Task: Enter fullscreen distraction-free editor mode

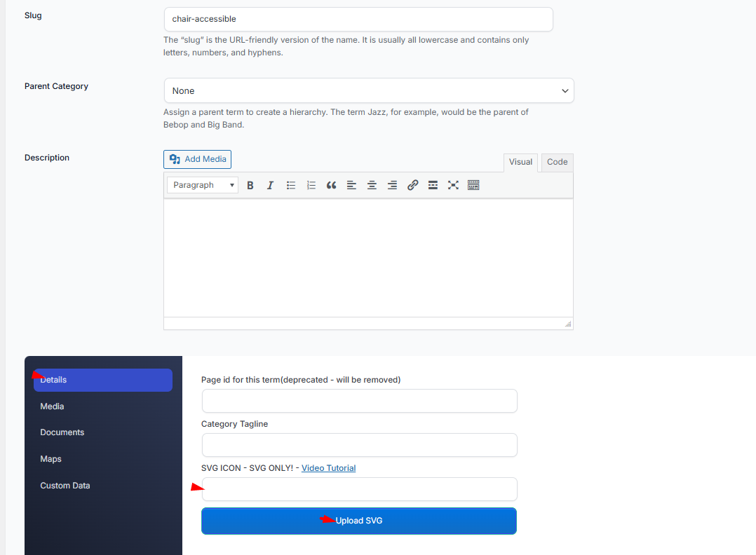Action: click(x=453, y=185)
